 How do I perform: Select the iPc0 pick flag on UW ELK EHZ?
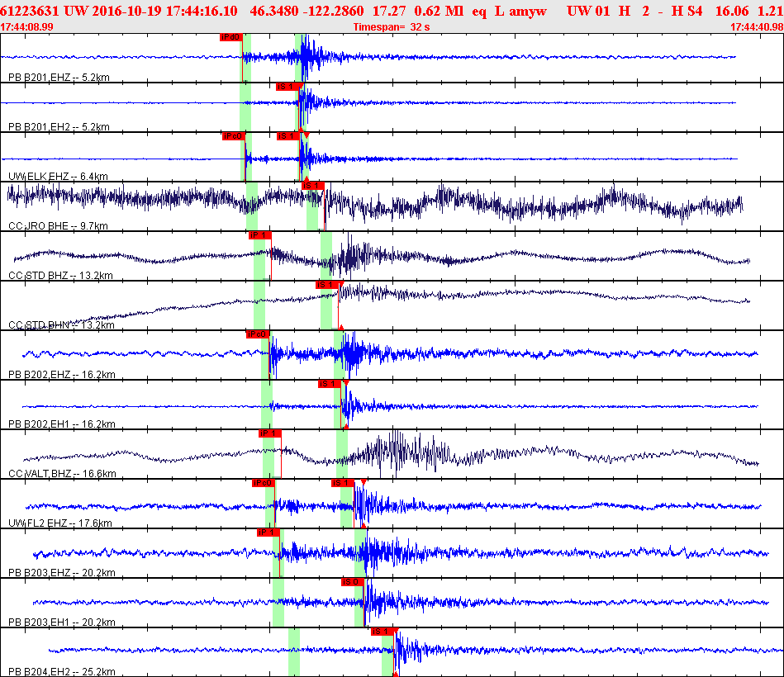[234, 136]
